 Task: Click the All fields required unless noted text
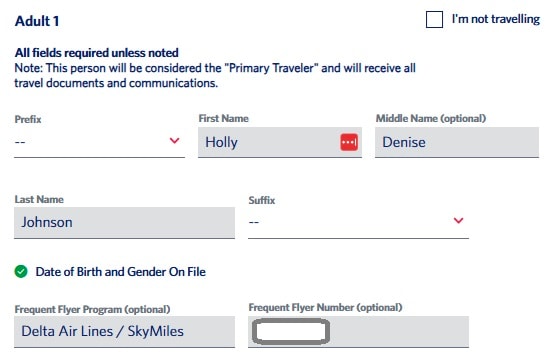click(x=96, y=53)
